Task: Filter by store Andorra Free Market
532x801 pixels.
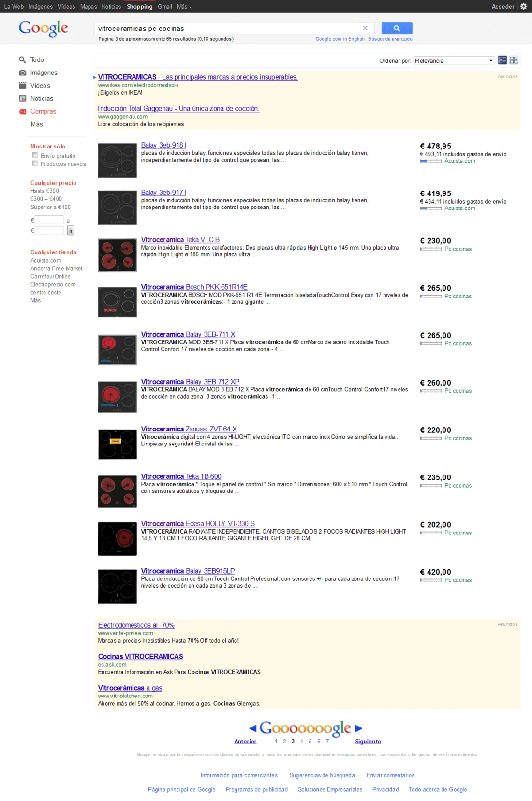Action: tap(56, 268)
